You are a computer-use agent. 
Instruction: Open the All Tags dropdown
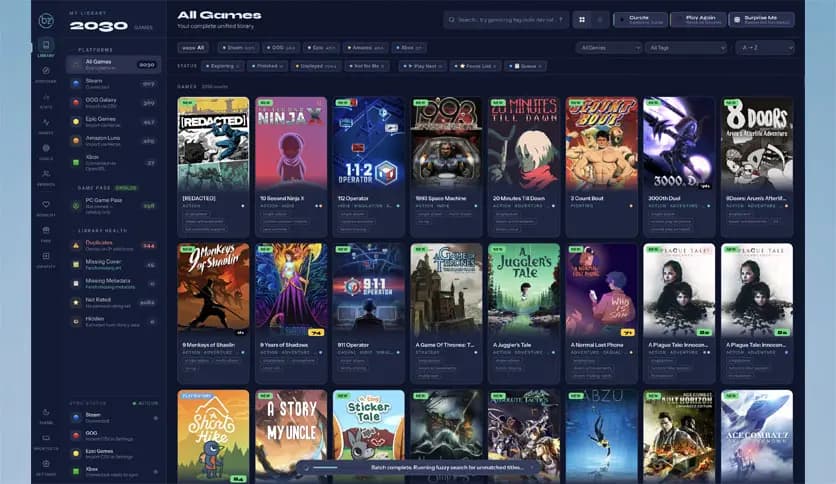686,47
